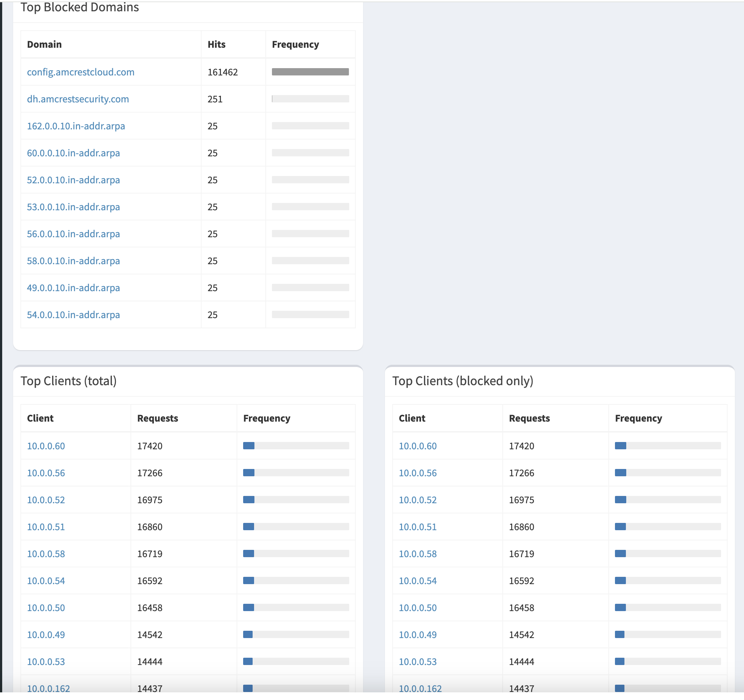Click the 251 hits value

(x=215, y=99)
